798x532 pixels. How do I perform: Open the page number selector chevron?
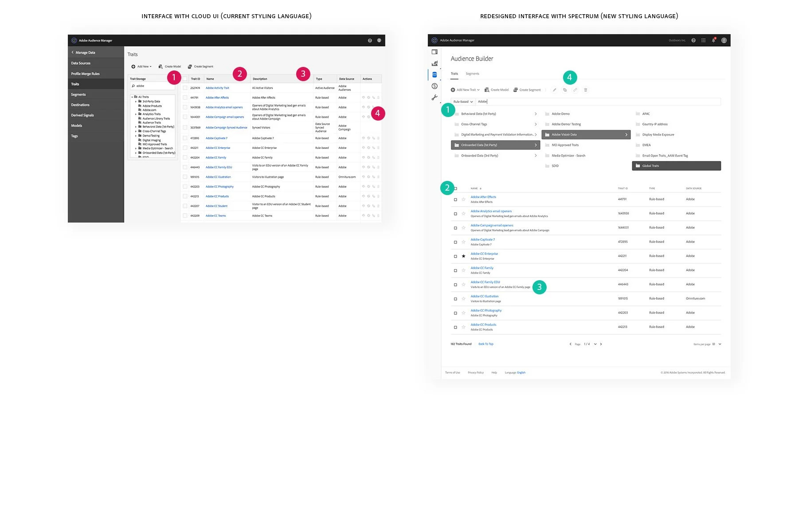(595, 344)
